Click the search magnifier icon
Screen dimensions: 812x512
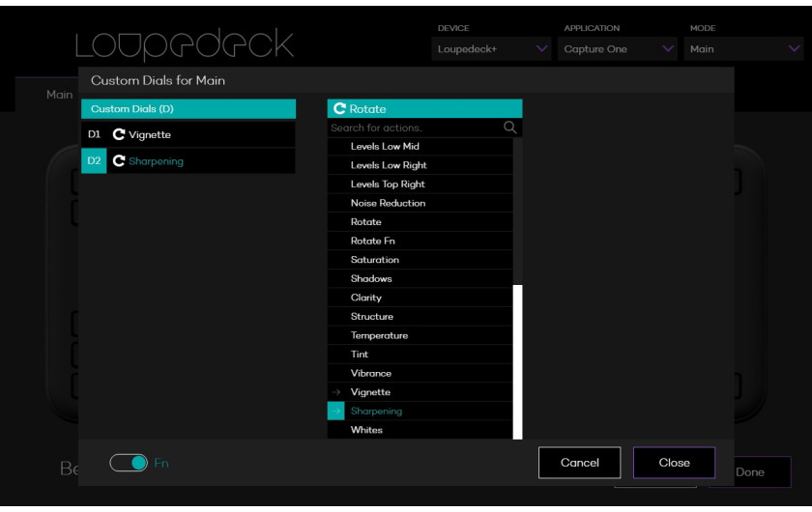point(510,128)
